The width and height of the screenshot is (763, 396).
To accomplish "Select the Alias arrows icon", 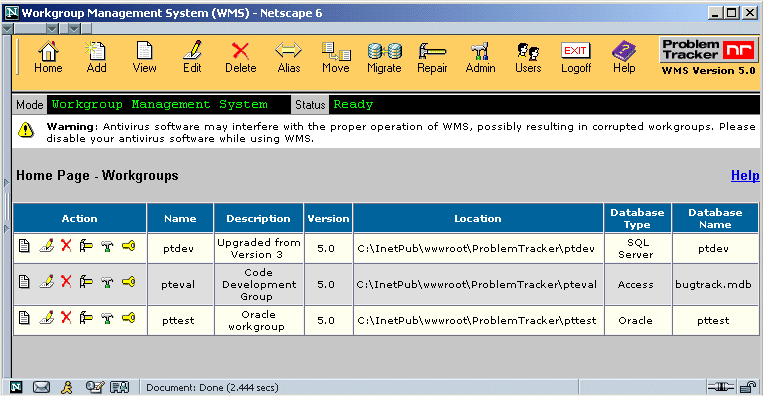I will (289, 57).
